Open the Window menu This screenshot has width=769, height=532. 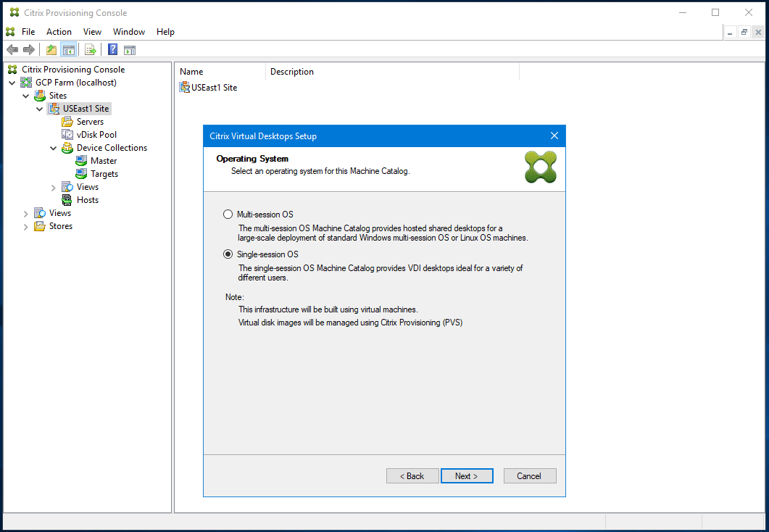click(x=129, y=31)
